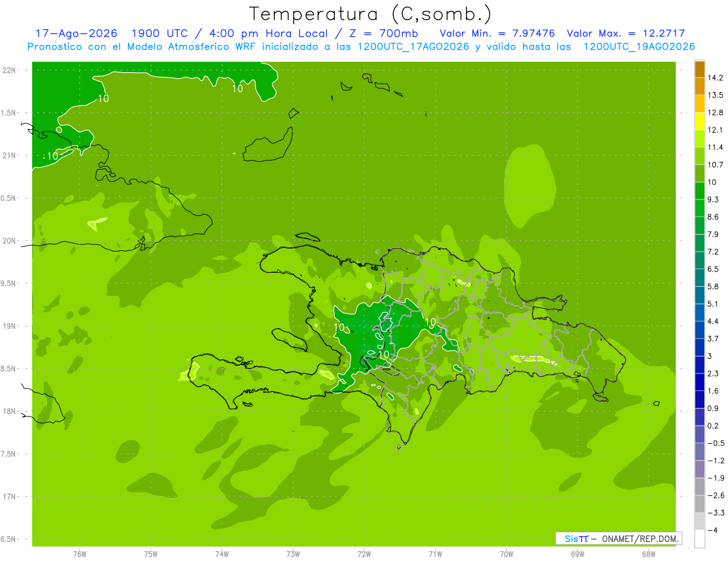Click the "21N" latitude label

[10, 155]
